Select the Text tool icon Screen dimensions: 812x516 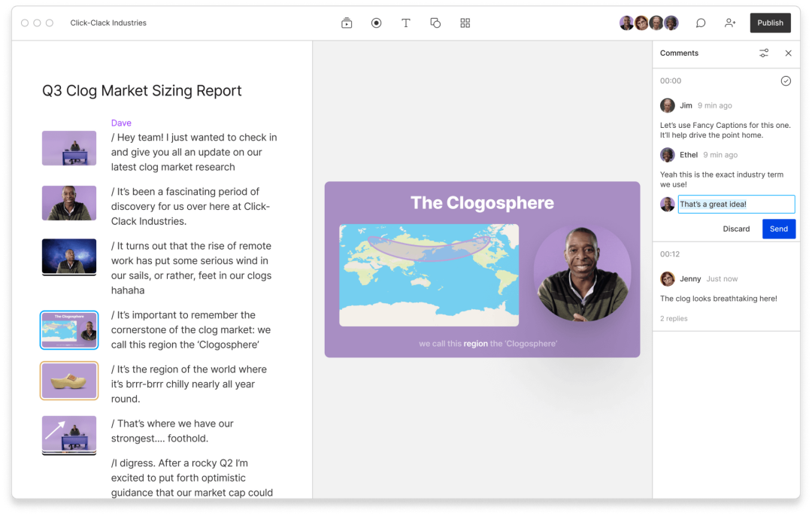406,23
